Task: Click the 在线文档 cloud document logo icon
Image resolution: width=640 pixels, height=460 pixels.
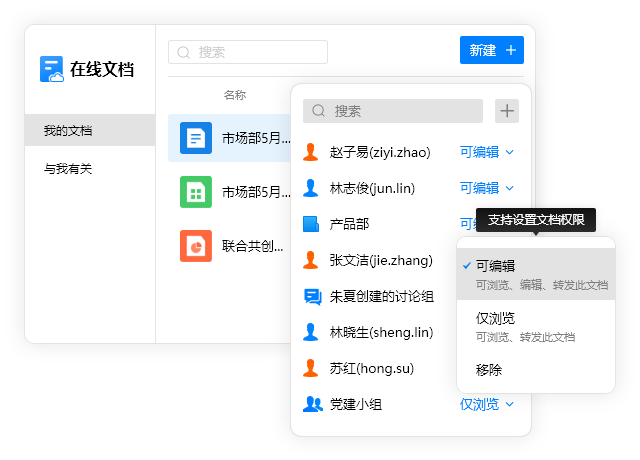Action: [51, 69]
